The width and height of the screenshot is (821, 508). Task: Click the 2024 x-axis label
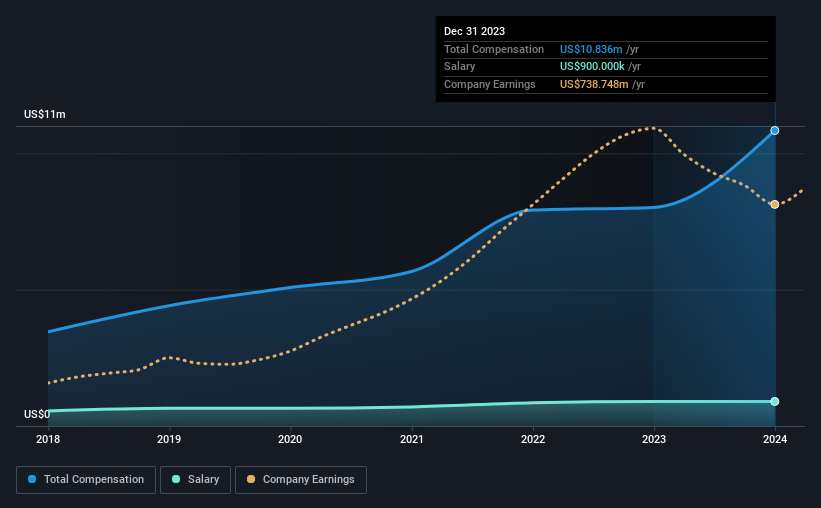(775, 439)
